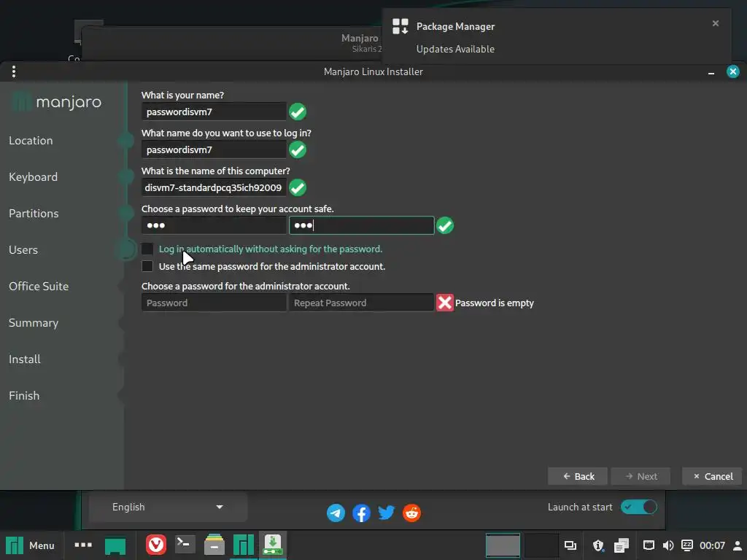Viewport: 747px width, 560px height.
Task: Minimize the Manjaro Linux Installer window
Action: click(711, 72)
